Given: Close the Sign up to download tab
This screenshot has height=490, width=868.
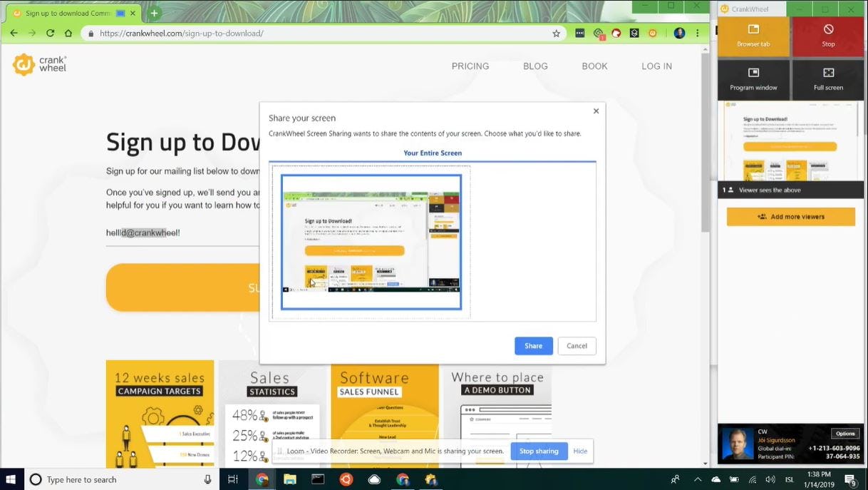Looking at the screenshot, I should click(133, 13).
